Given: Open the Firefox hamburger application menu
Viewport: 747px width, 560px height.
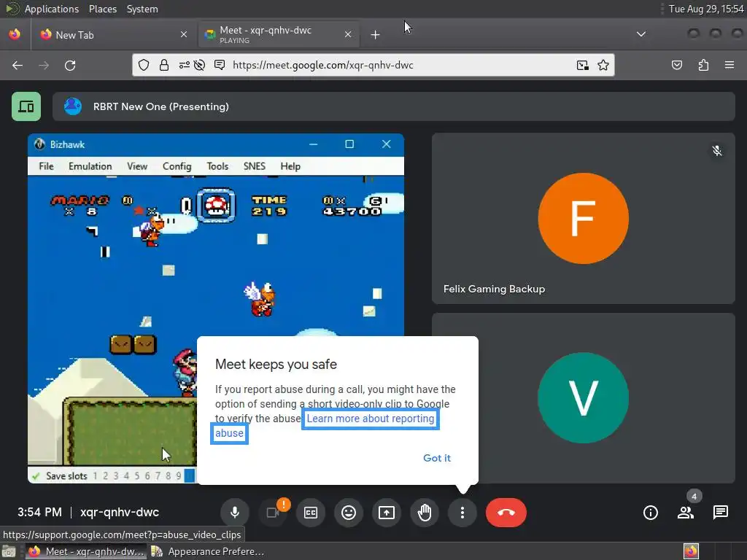Looking at the screenshot, I should click(x=729, y=65).
